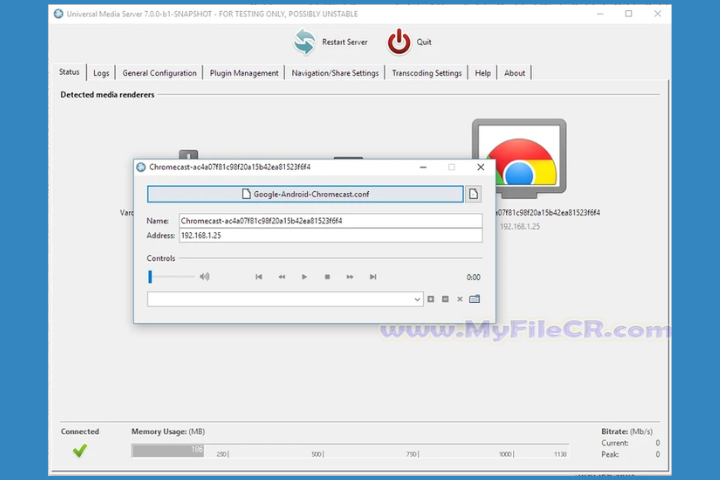Open Transcoding Settings tab

[427, 73]
